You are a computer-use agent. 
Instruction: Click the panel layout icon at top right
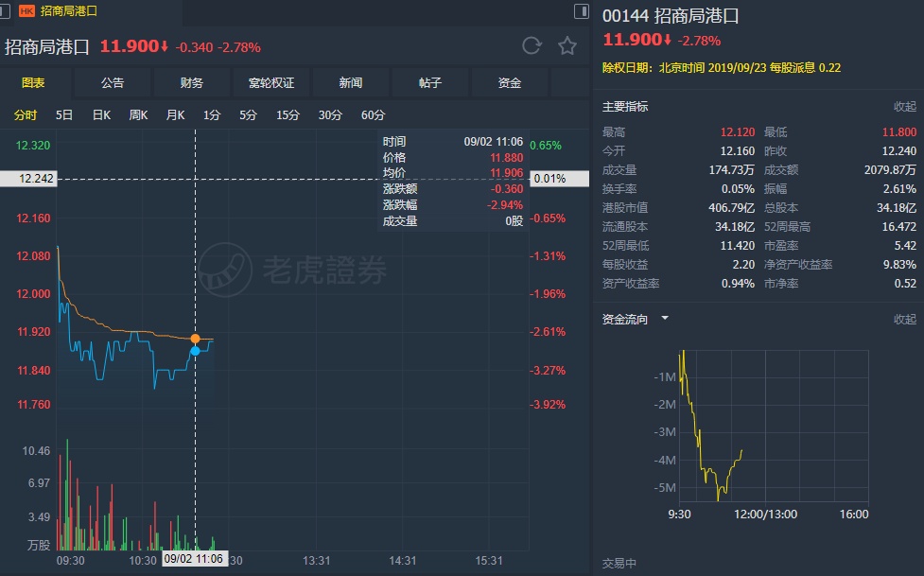click(581, 11)
